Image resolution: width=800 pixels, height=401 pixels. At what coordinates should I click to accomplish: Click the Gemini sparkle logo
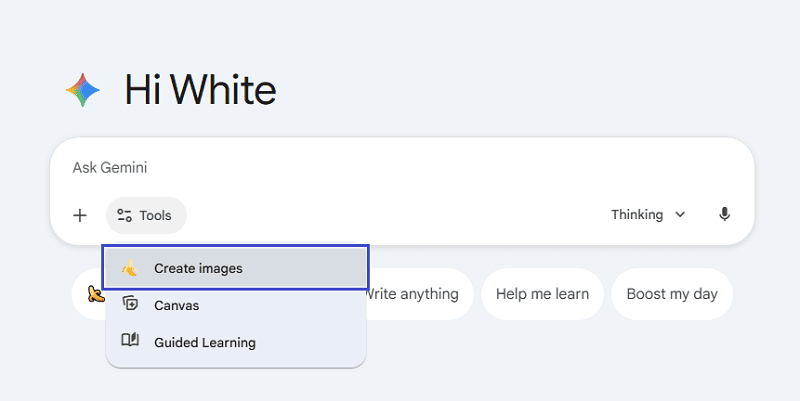point(83,91)
